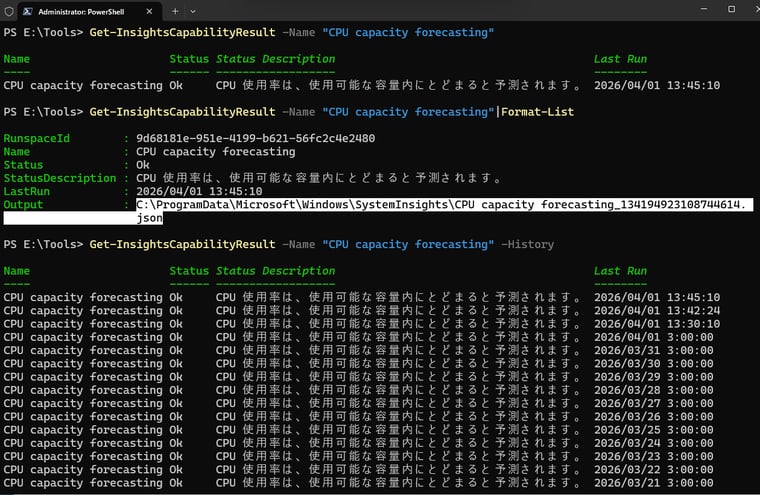
Task: Click history timestamp 2026/03/27 3:00:00
Action: [x=653, y=403]
